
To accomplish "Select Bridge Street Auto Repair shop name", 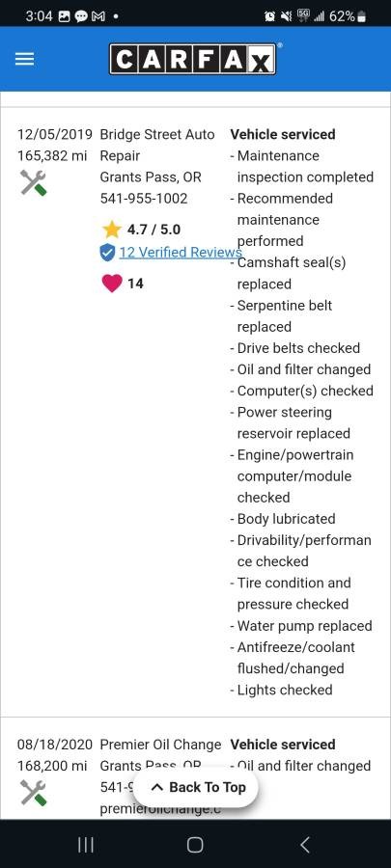I will [156, 145].
